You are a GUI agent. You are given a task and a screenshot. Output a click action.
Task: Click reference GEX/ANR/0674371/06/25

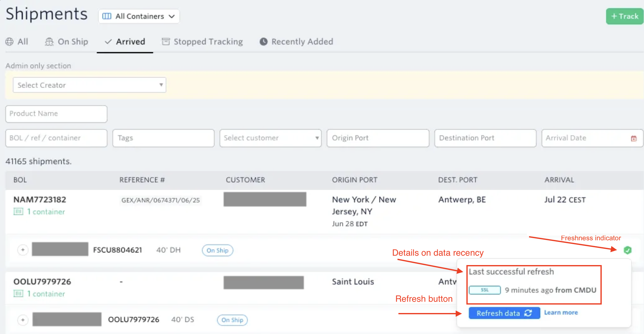(160, 200)
